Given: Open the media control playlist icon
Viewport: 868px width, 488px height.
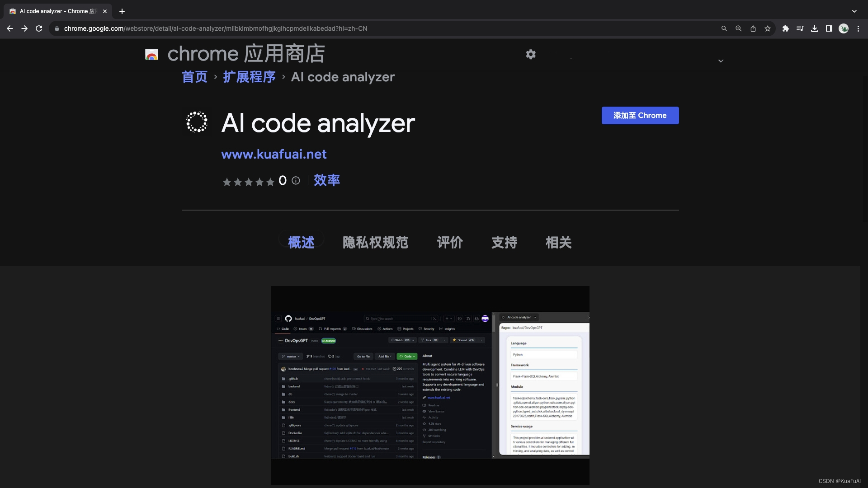Looking at the screenshot, I should pyautogui.click(x=800, y=28).
